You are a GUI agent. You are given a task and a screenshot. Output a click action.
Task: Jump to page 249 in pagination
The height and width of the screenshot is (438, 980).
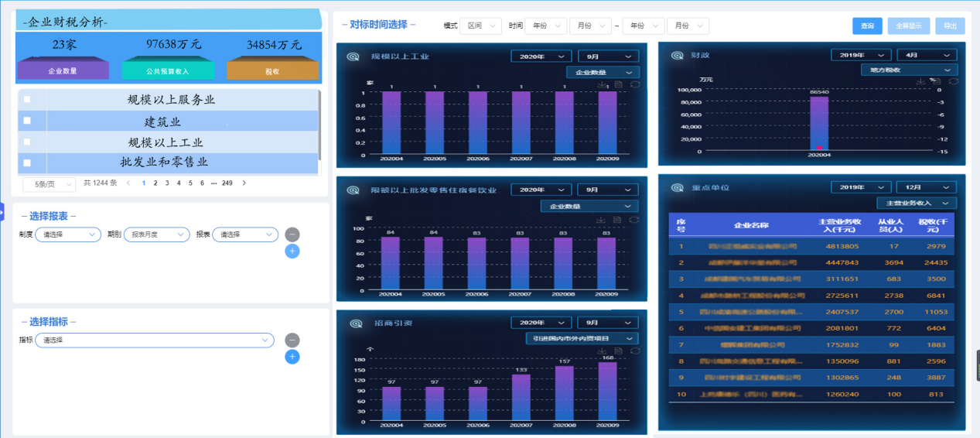coord(227,183)
